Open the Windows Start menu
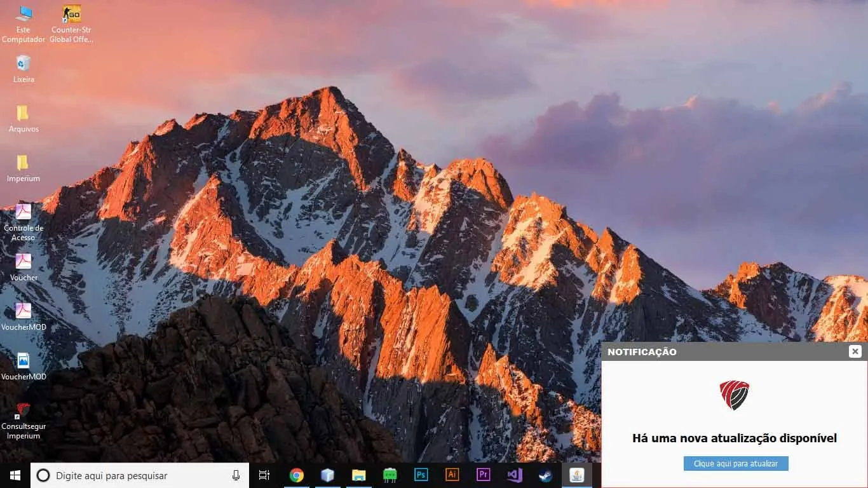This screenshot has width=868, height=488. click(x=15, y=475)
